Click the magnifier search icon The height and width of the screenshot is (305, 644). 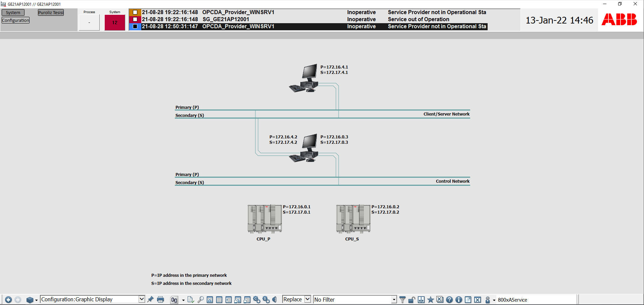tap(200, 300)
